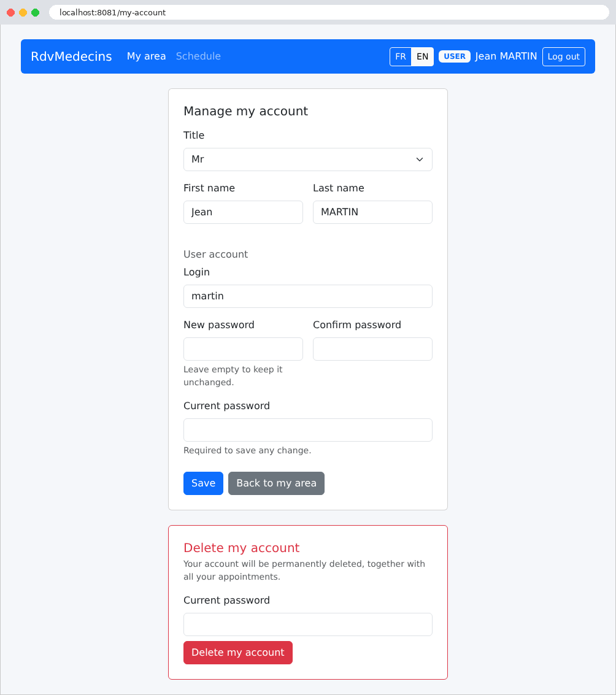This screenshot has width=616, height=695.
Task: Focus the Last name field
Action: pos(372,212)
